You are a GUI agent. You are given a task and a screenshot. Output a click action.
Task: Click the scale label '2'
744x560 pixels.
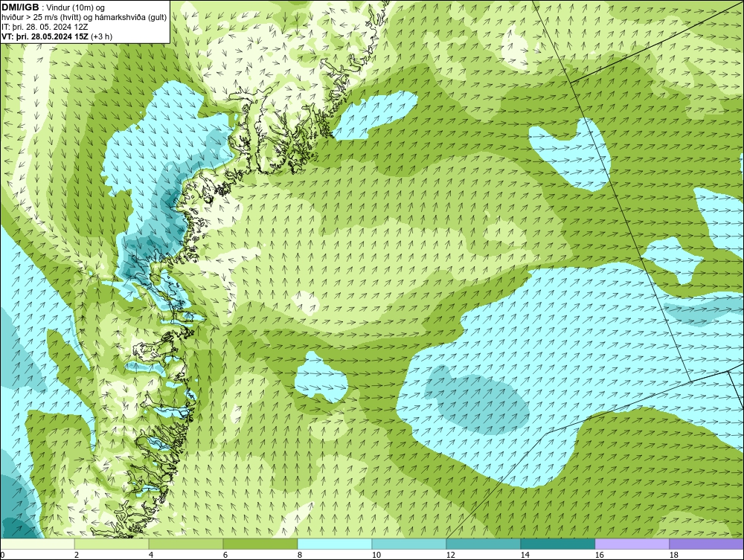point(77,555)
